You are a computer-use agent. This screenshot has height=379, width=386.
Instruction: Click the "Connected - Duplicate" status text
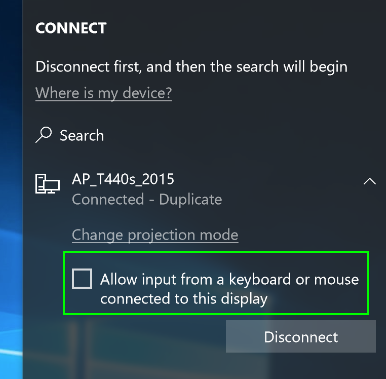point(147,200)
